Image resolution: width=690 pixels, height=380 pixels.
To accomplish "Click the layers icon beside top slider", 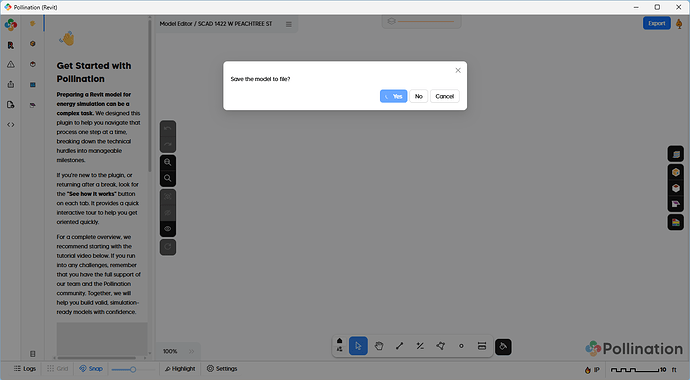I will click(x=391, y=21).
